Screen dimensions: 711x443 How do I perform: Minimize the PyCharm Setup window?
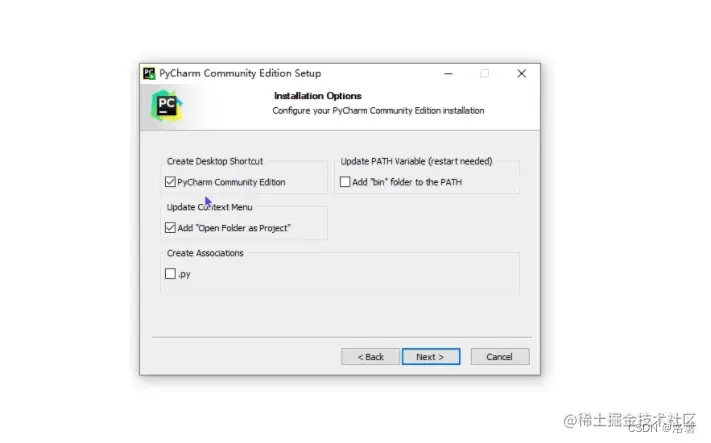448,73
